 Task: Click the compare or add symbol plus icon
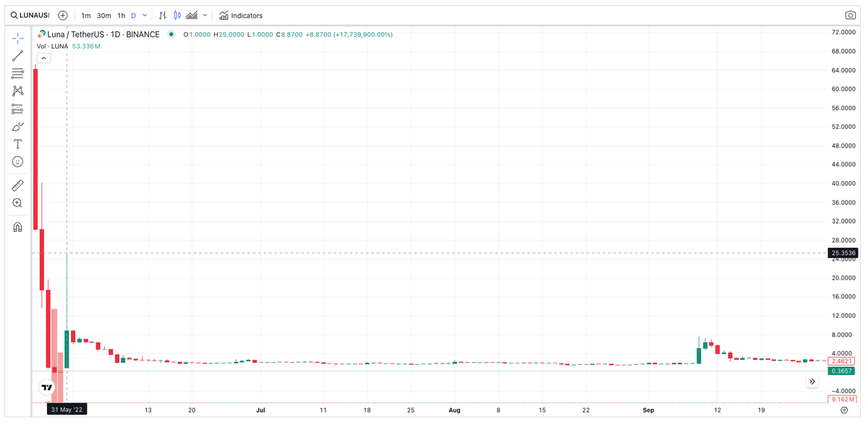[63, 15]
